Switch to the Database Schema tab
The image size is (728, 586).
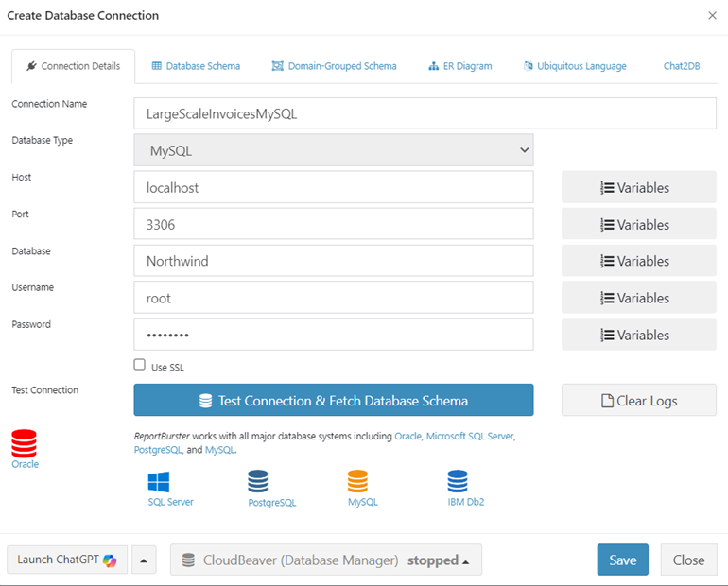(196, 66)
